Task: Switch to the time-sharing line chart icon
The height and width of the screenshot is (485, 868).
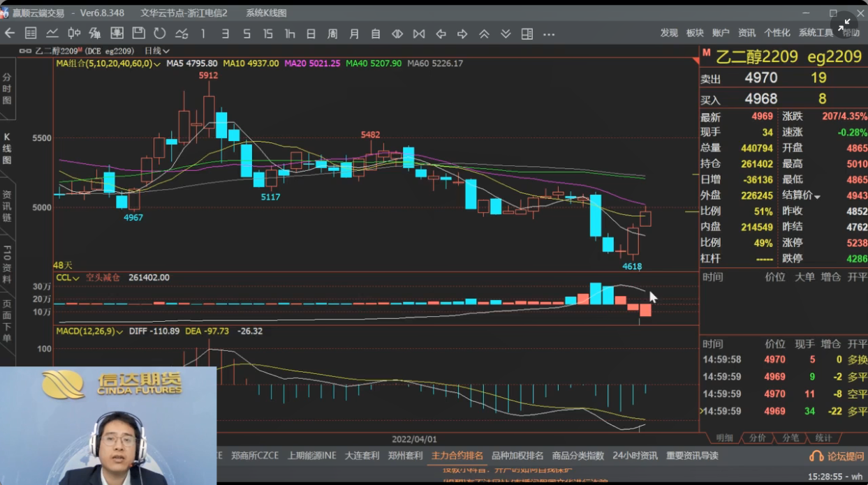Action: tap(52, 33)
